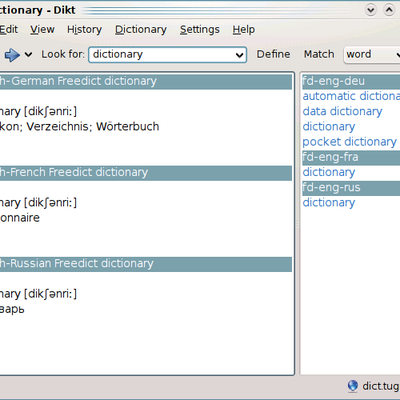Click the splitter handle between the panes
This screenshot has width=400, height=400.
tap(297, 223)
